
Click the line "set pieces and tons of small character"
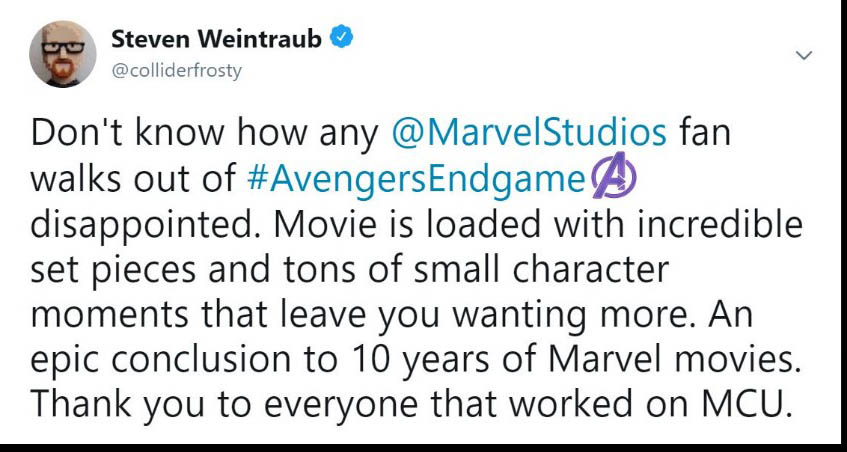[348, 270]
